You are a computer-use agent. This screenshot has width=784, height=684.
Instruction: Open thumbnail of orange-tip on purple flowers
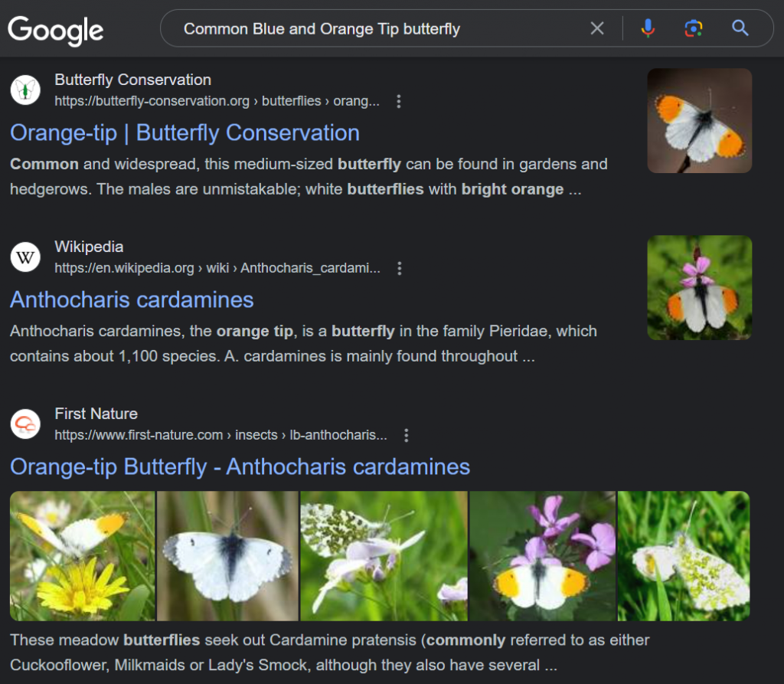click(543, 556)
